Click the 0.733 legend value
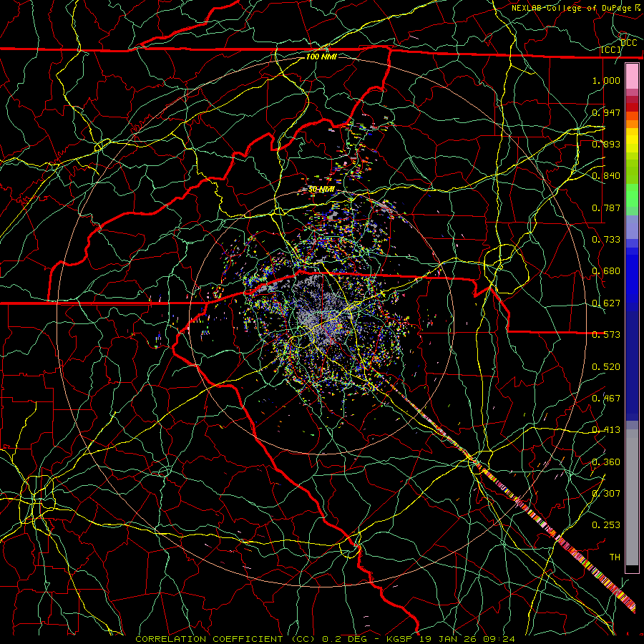 606,240
